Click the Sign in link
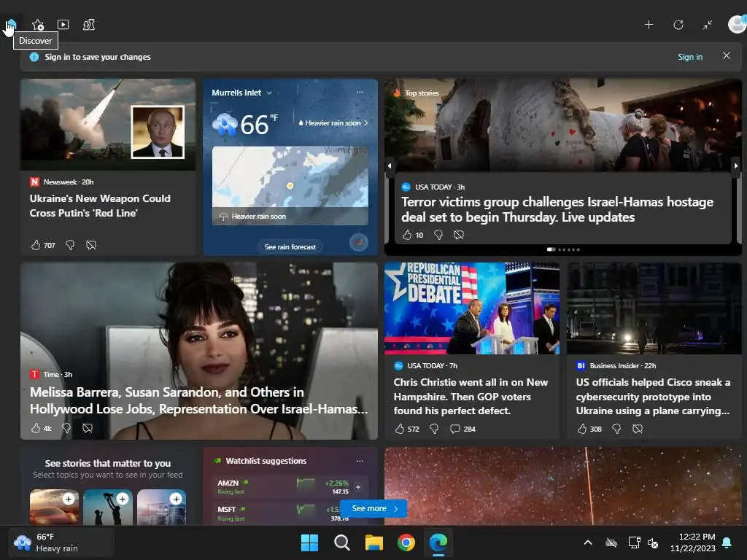This screenshot has width=747, height=560. pos(690,57)
